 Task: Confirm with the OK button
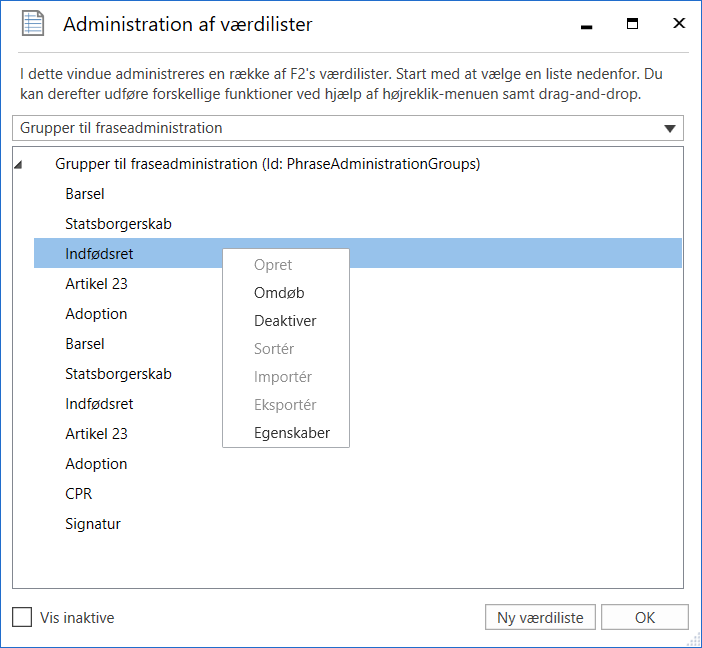click(644, 617)
